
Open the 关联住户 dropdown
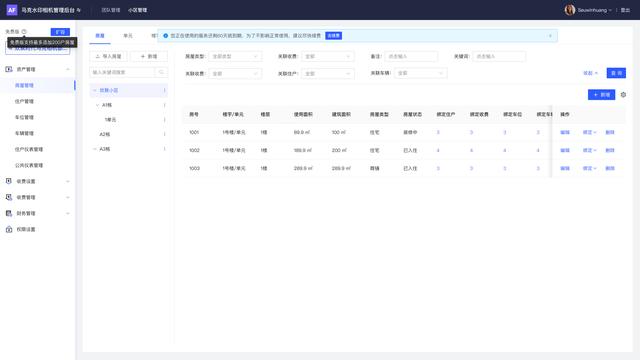328,74
